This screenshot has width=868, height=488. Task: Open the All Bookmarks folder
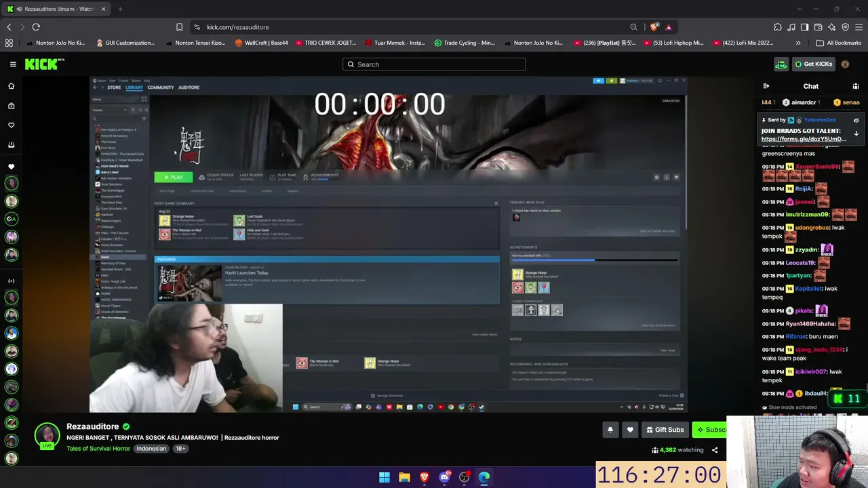[839, 43]
